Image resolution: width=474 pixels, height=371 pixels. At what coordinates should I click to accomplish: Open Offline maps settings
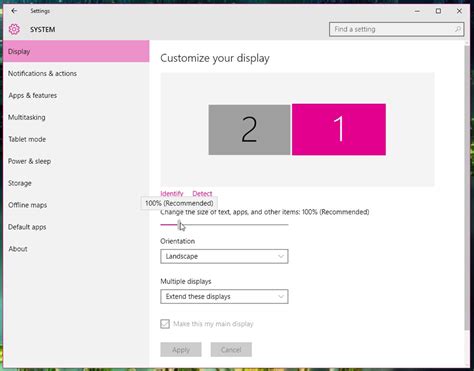(x=76, y=205)
